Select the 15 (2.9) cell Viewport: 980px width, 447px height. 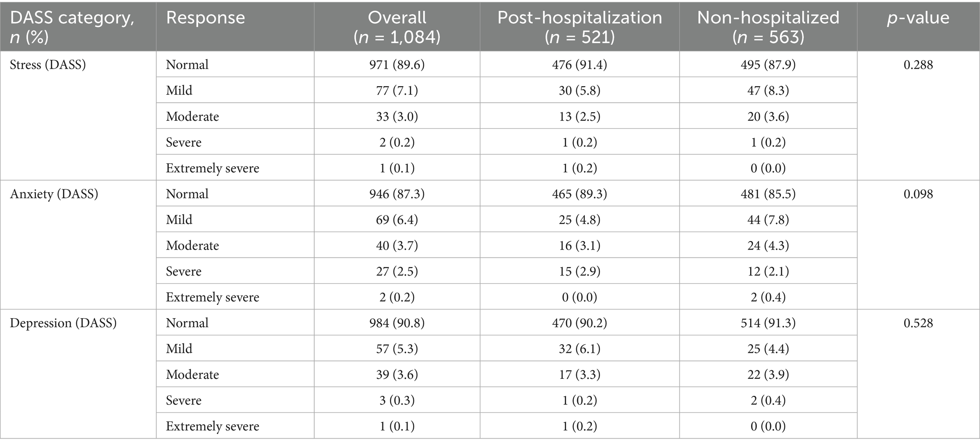click(x=579, y=271)
